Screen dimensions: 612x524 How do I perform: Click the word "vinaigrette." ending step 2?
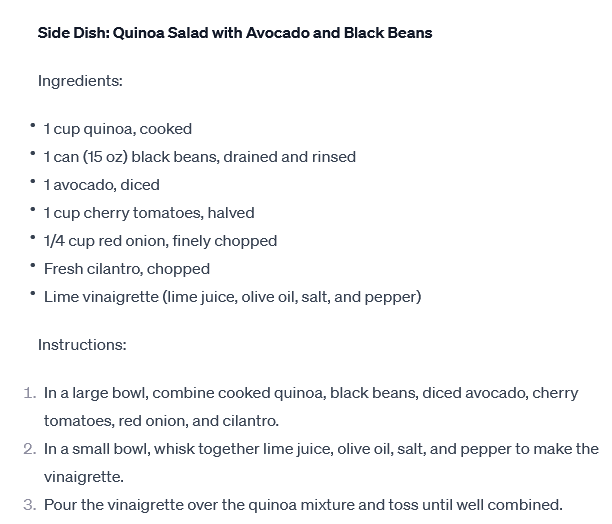[84, 477]
